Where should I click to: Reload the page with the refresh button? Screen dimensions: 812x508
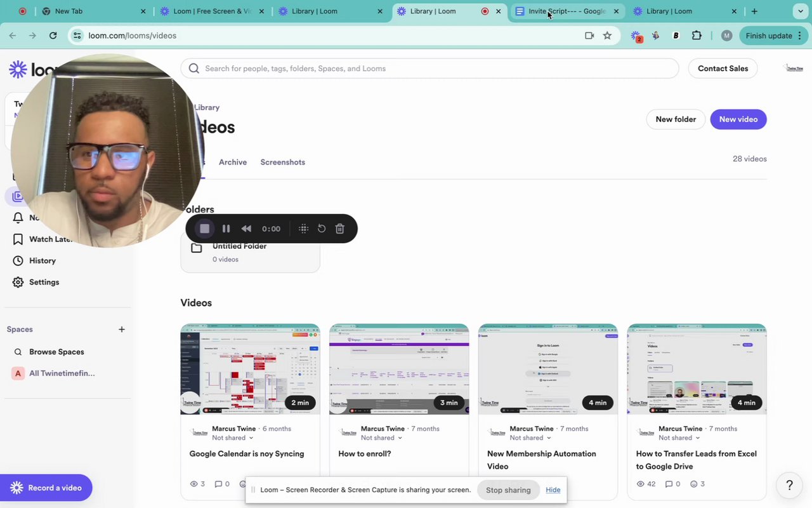53,36
